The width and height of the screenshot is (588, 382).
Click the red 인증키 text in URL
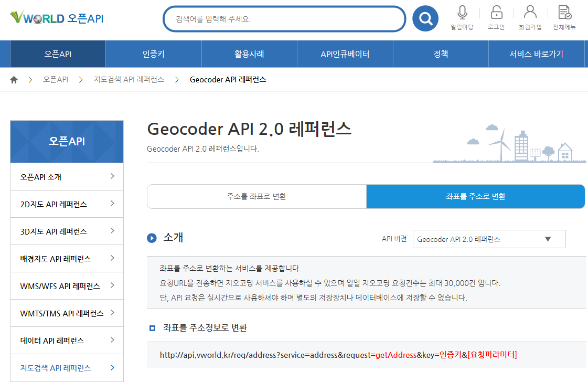click(x=451, y=355)
